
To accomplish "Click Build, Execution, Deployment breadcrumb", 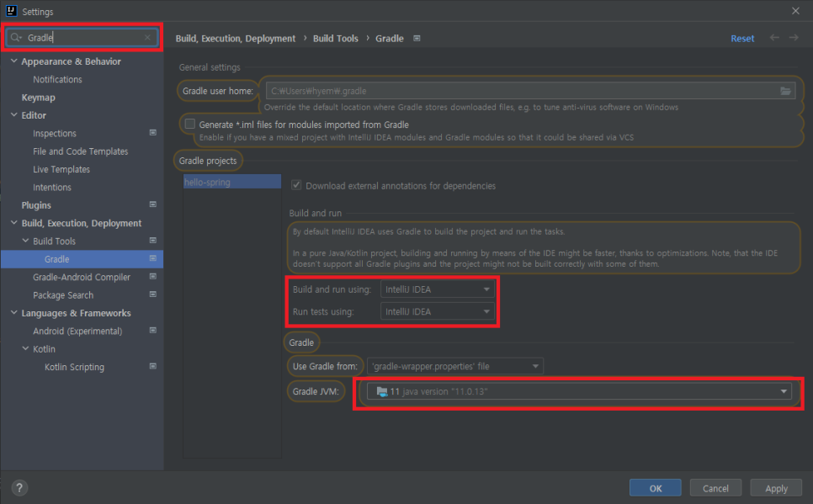I will click(x=236, y=39).
